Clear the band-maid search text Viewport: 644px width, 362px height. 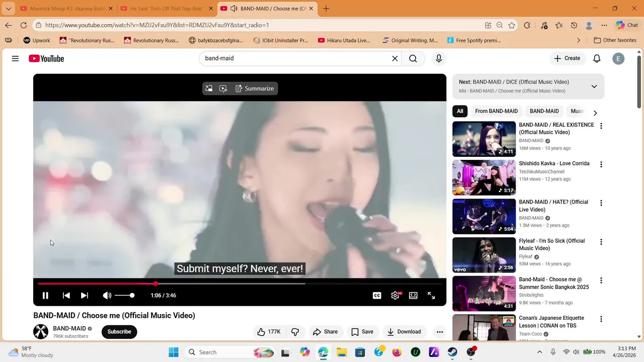click(395, 58)
